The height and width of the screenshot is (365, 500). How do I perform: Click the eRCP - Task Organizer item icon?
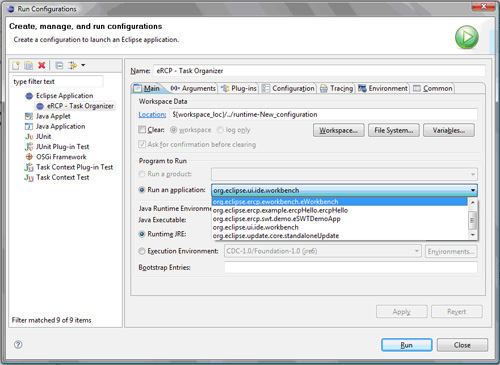[40, 106]
